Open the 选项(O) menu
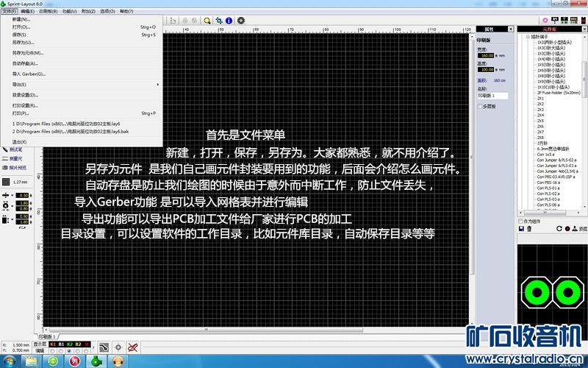This screenshot has height=368, width=588. [107, 11]
